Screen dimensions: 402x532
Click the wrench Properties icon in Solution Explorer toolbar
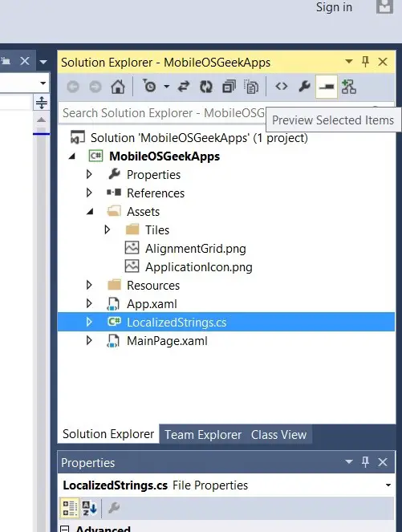[304, 87]
